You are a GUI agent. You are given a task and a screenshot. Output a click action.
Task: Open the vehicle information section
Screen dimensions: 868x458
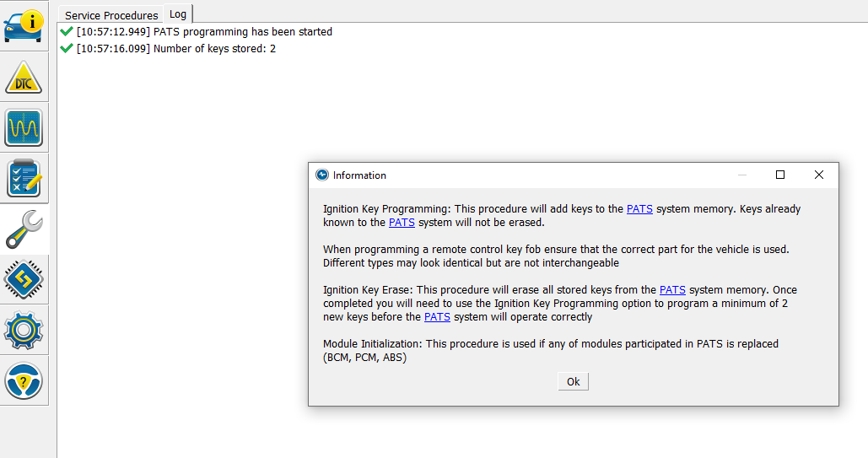[24, 26]
